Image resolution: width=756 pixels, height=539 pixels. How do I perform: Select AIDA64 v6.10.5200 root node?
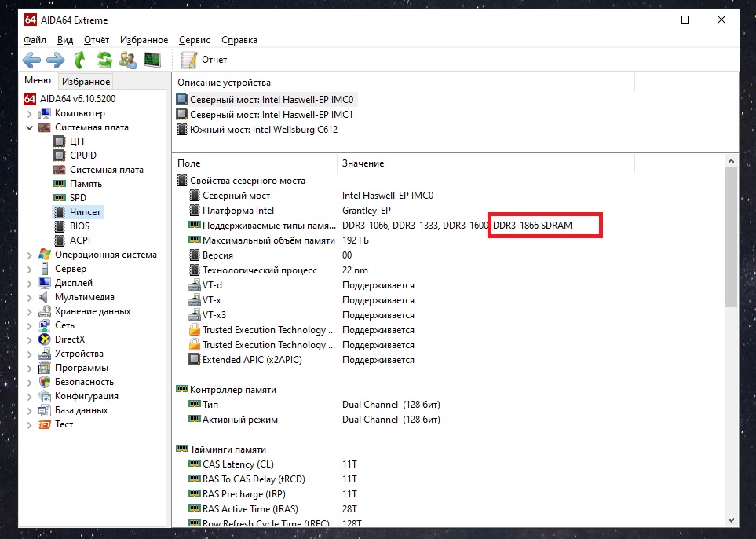[x=70, y=99]
